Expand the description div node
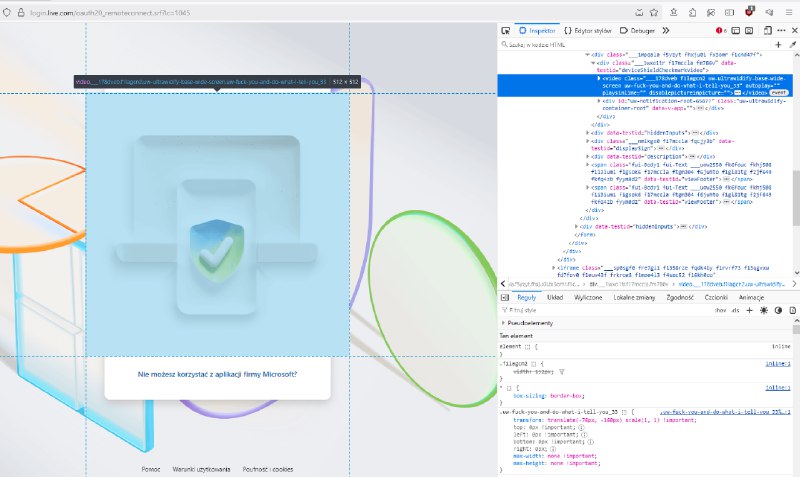 pos(587,157)
